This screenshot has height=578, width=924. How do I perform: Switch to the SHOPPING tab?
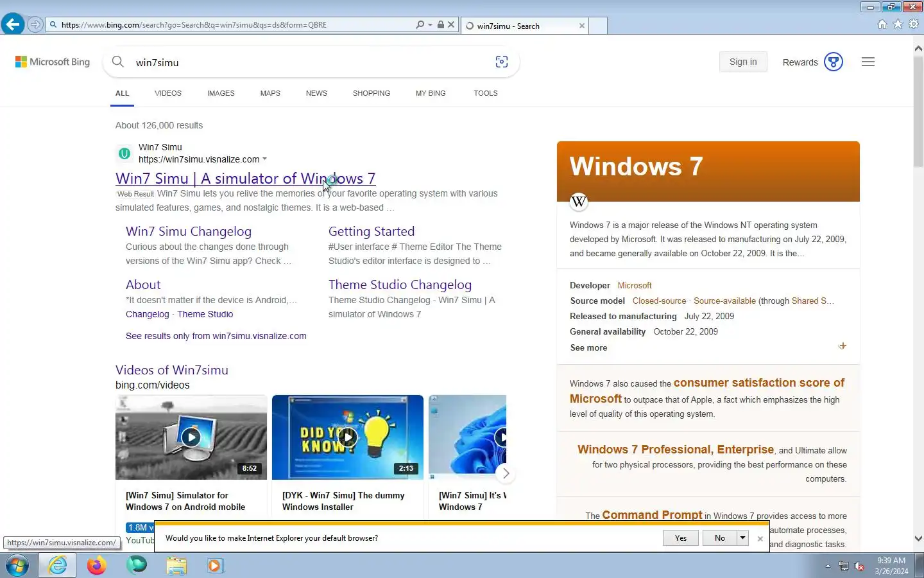click(x=372, y=93)
